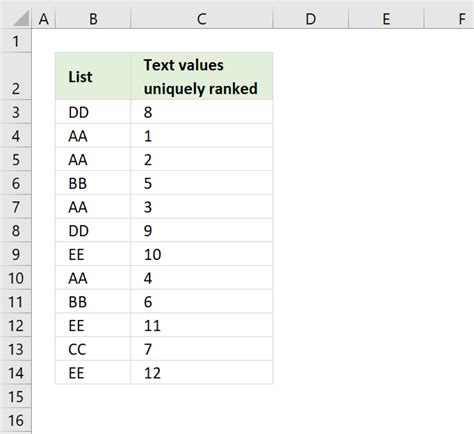This screenshot has height=434, width=474.
Task: Select column D header
Action: (311, 19)
